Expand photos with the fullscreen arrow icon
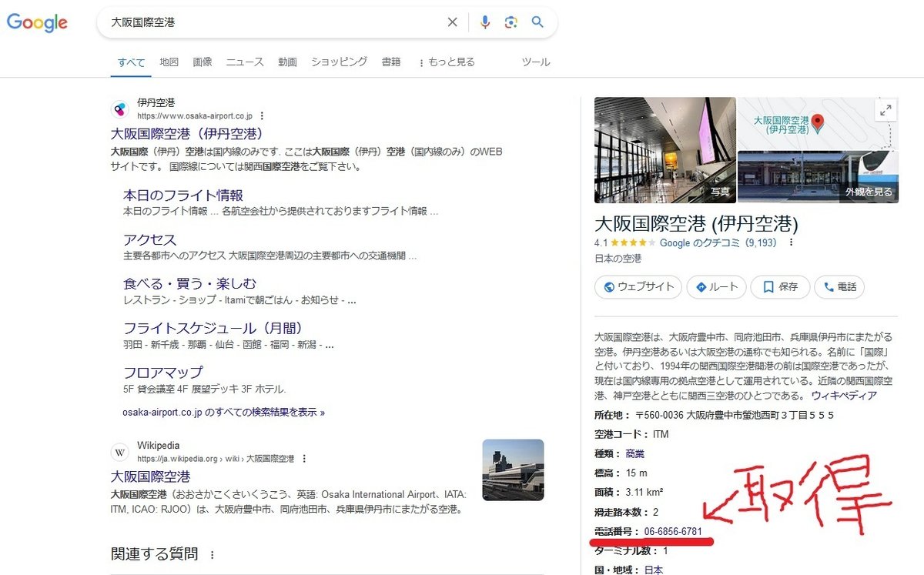The height and width of the screenshot is (575, 924). pyautogui.click(x=885, y=110)
